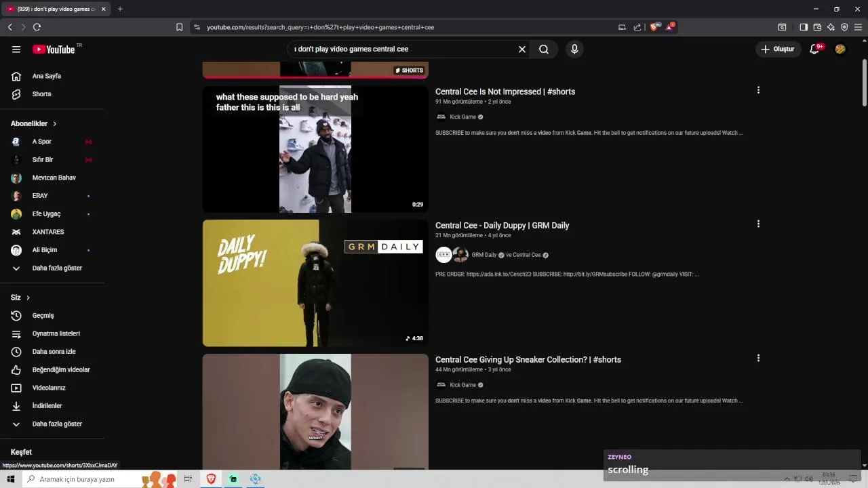The image size is (868, 488).
Task: Open Windows Task View
Action: tap(189, 479)
